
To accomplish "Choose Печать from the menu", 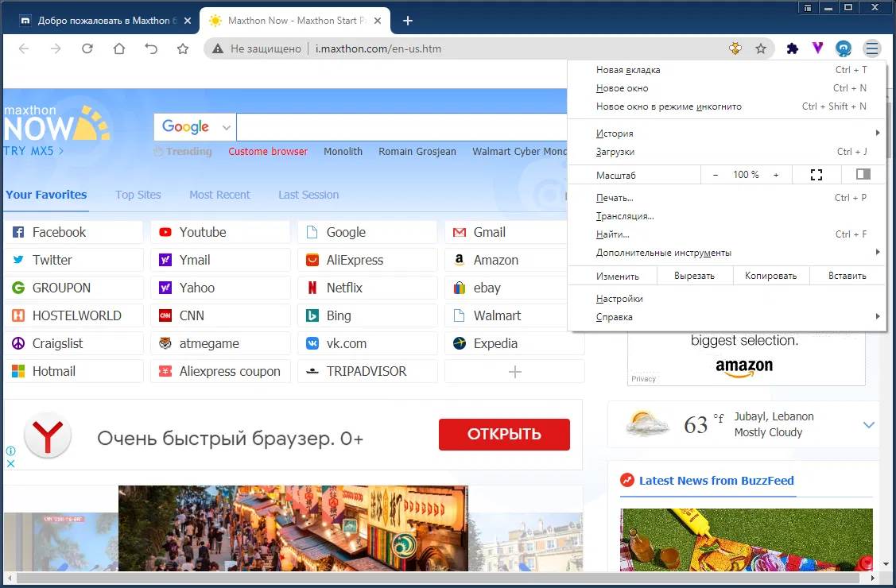I will pos(727,198).
